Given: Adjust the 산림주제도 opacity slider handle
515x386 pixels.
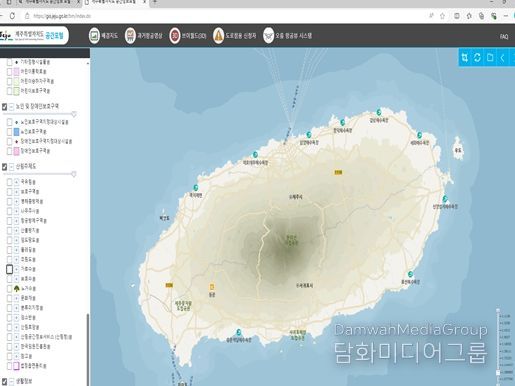Looking at the screenshot, I should click(74, 174).
